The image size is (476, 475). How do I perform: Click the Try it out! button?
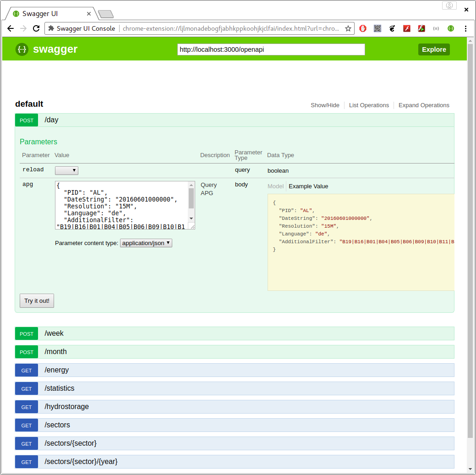point(37,301)
